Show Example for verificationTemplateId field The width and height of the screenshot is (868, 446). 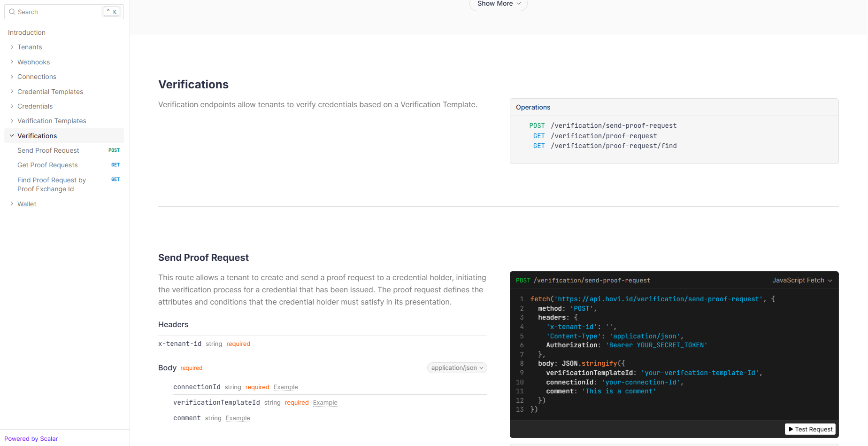[325, 403]
